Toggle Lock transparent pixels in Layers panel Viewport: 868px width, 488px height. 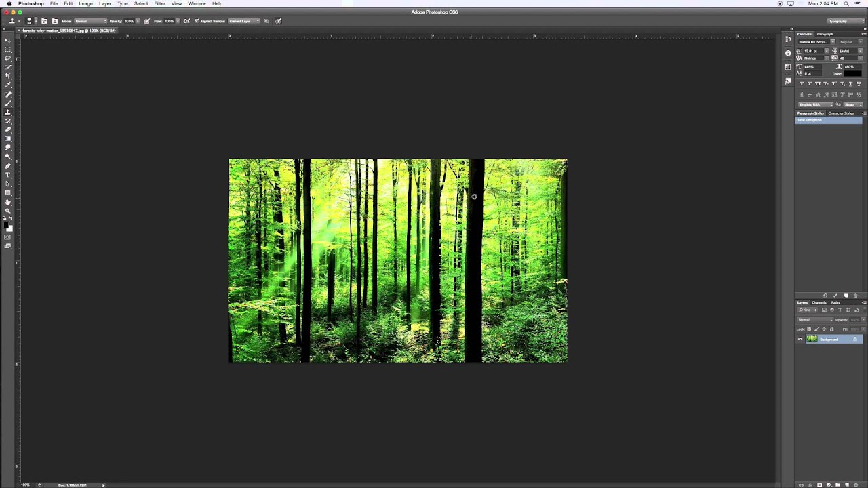tap(809, 329)
